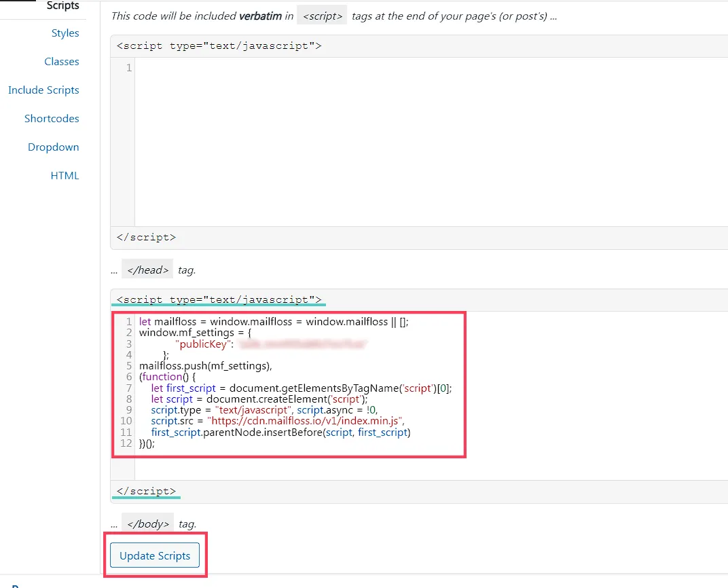Viewport: 728px width, 588px height.
Task: Click the document.createElement('script') line
Action: (259, 399)
